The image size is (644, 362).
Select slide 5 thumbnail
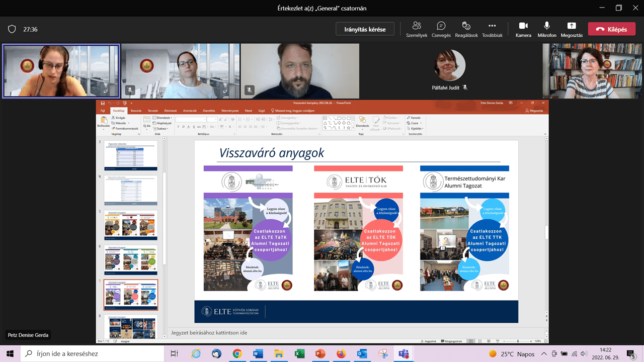(x=131, y=225)
